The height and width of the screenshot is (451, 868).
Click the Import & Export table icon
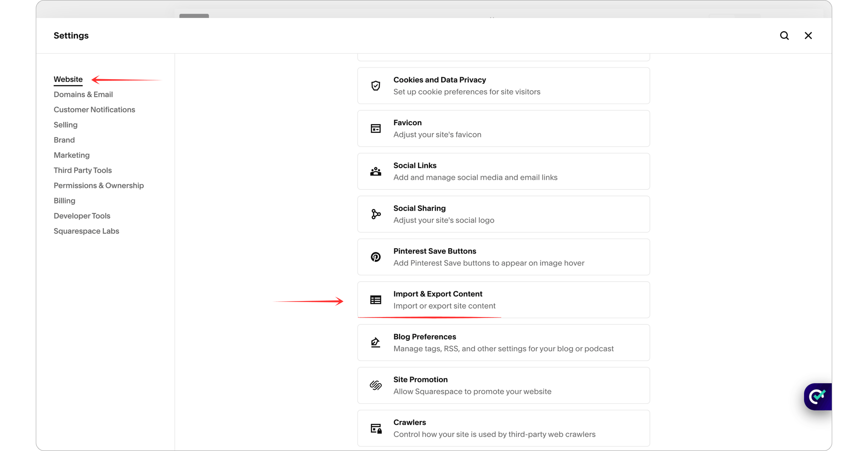coord(375,300)
